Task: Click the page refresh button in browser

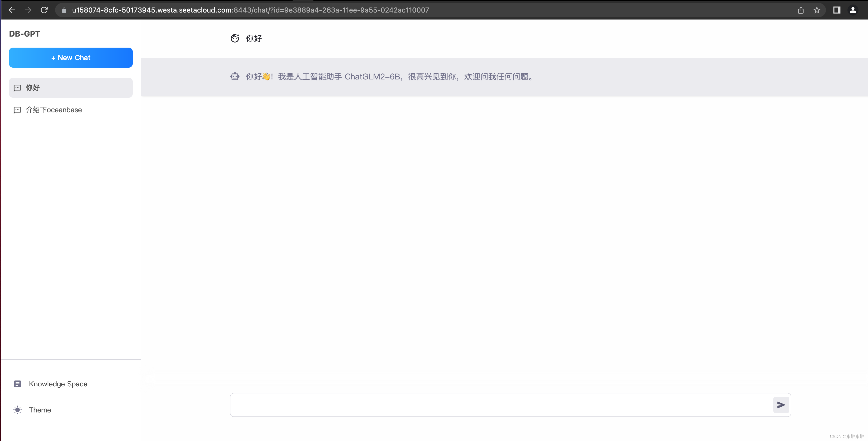Action: pyautogui.click(x=44, y=10)
